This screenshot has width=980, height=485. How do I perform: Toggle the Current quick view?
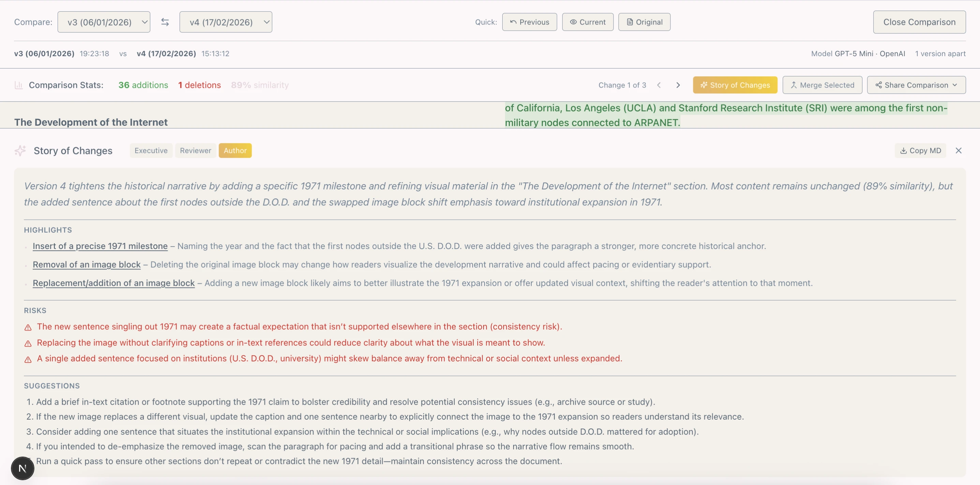pyautogui.click(x=588, y=22)
